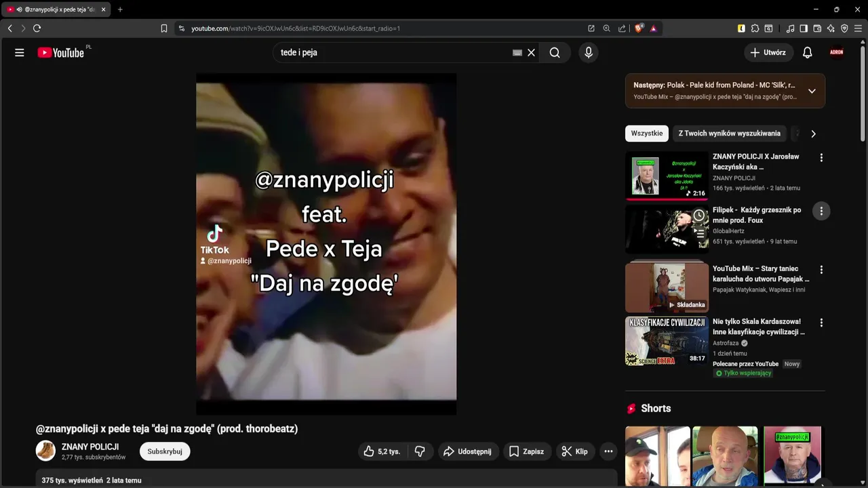Screen dimensions: 868x488
Task: Click the 375 tys. wyświetleń description text
Action: 92,481
